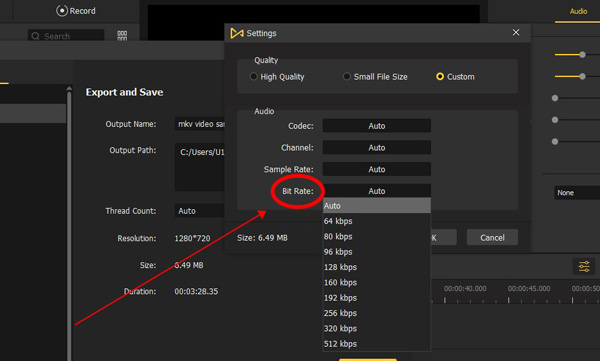This screenshot has width=600, height=361.
Task: Click Size: 6.49 MB in Settings
Action: (262, 238)
